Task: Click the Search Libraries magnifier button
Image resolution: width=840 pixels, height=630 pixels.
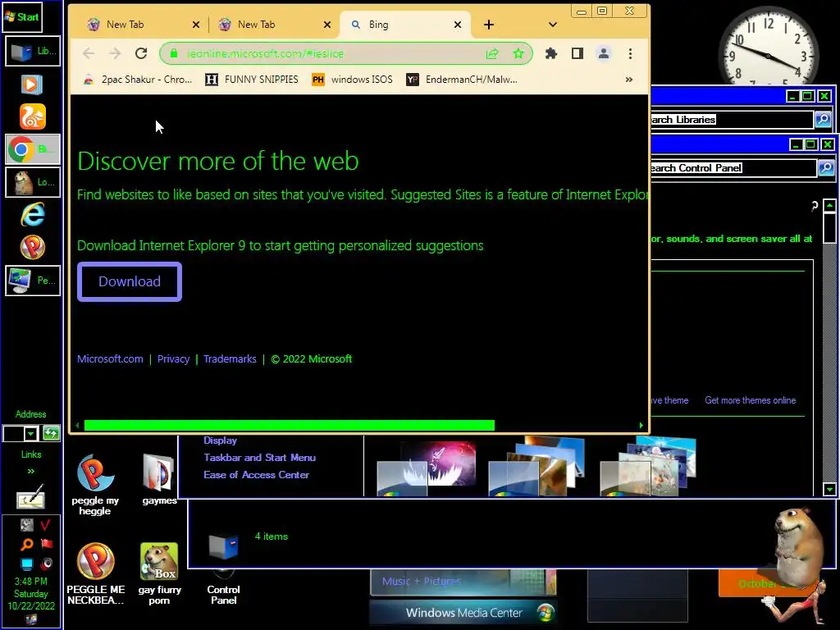Action: tap(823, 120)
